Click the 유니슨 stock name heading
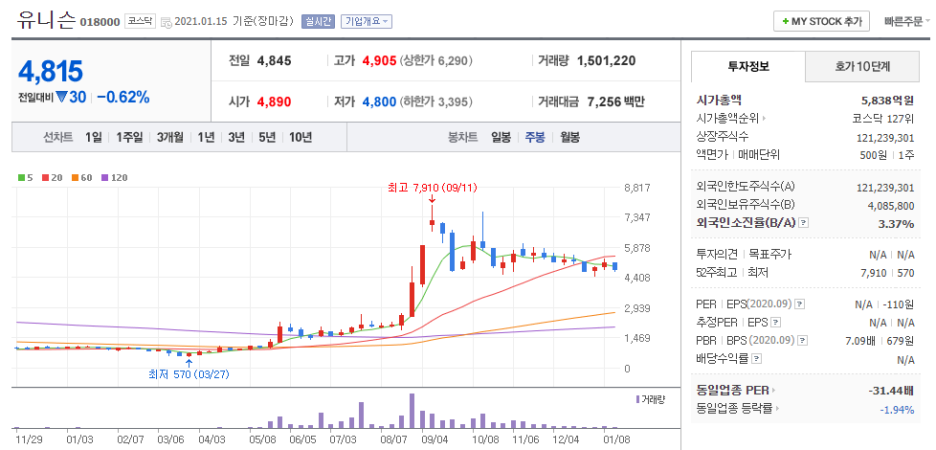The height and width of the screenshot is (450, 936). 46,21
